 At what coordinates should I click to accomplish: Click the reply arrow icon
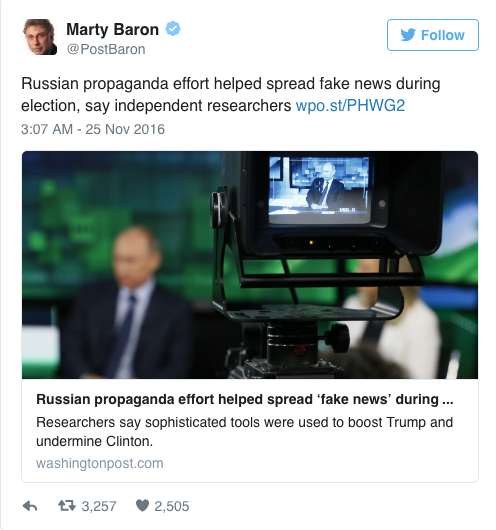(30, 506)
